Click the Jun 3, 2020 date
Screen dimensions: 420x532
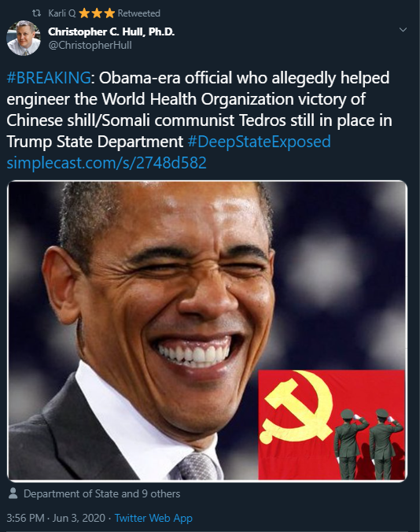79,518
